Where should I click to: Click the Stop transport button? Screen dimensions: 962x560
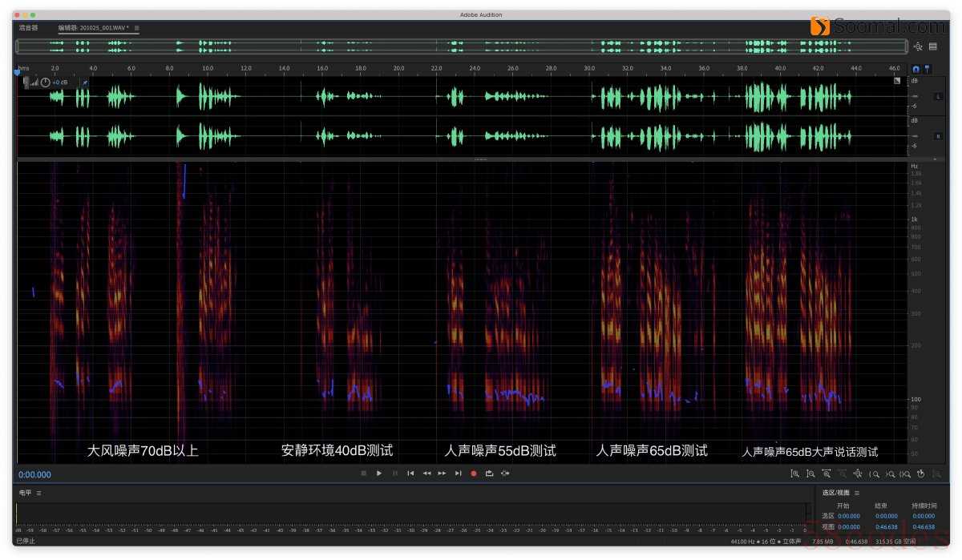363,473
